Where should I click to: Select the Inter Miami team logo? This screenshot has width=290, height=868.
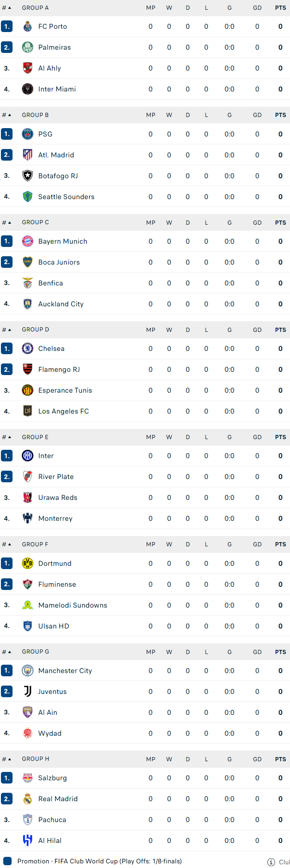[27, 89]
